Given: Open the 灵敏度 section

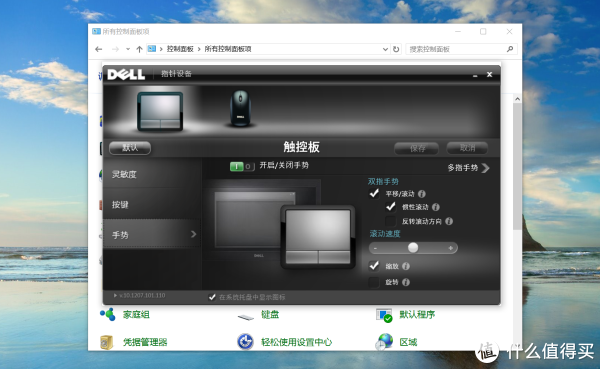Looking at the screenshot, I should pyautogui.click(x=152, y=174).
